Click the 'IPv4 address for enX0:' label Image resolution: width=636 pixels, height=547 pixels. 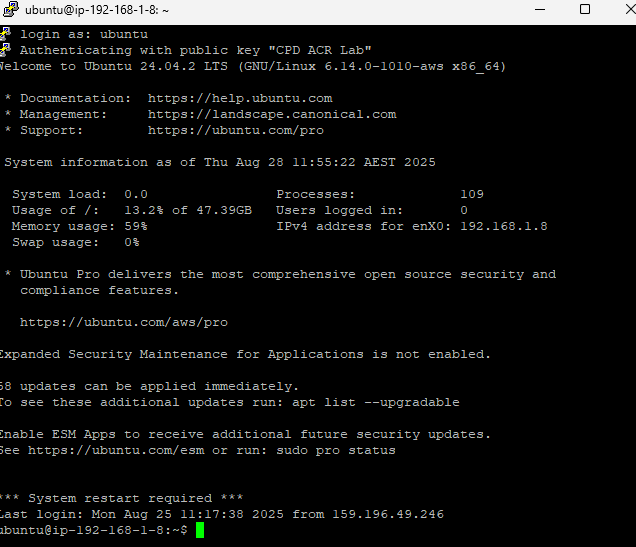coord(363,226)
